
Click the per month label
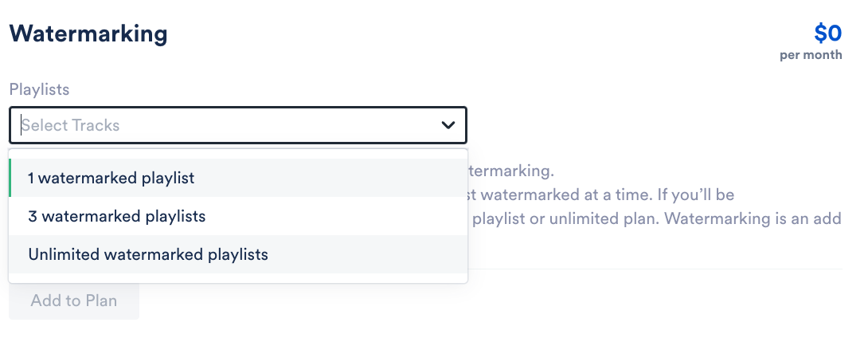click(811, 55)
